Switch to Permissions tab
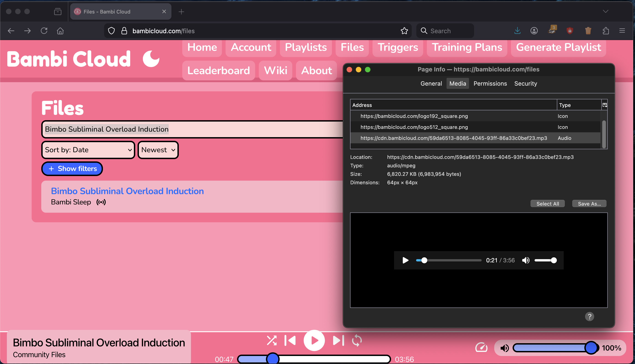Screen dimensions: 635x364 point(490,84)
